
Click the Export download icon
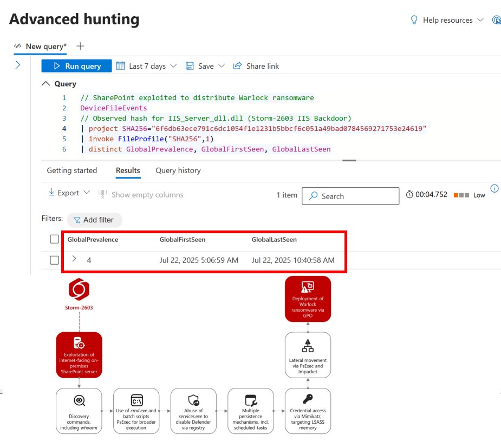tap(51, 192)
